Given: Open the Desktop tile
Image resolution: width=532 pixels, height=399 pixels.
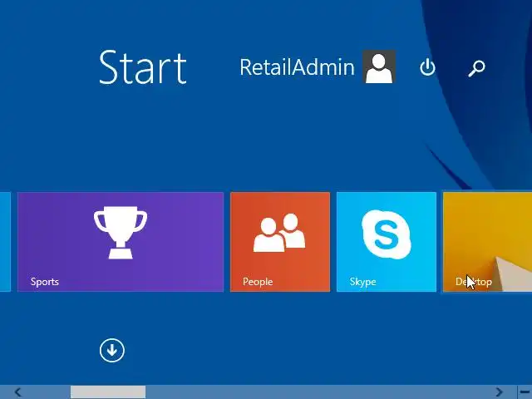Looking at the screenshot, I should (x=487, y=242).
